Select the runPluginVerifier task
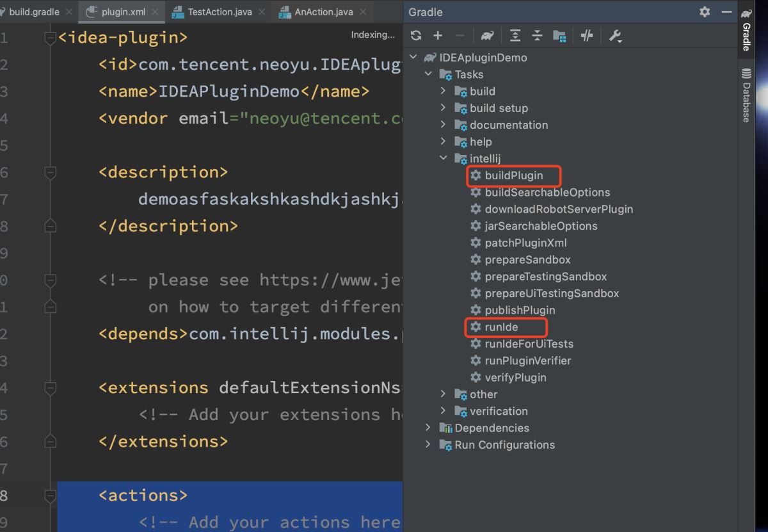This screenshot has height=532, width=768. 528,360
